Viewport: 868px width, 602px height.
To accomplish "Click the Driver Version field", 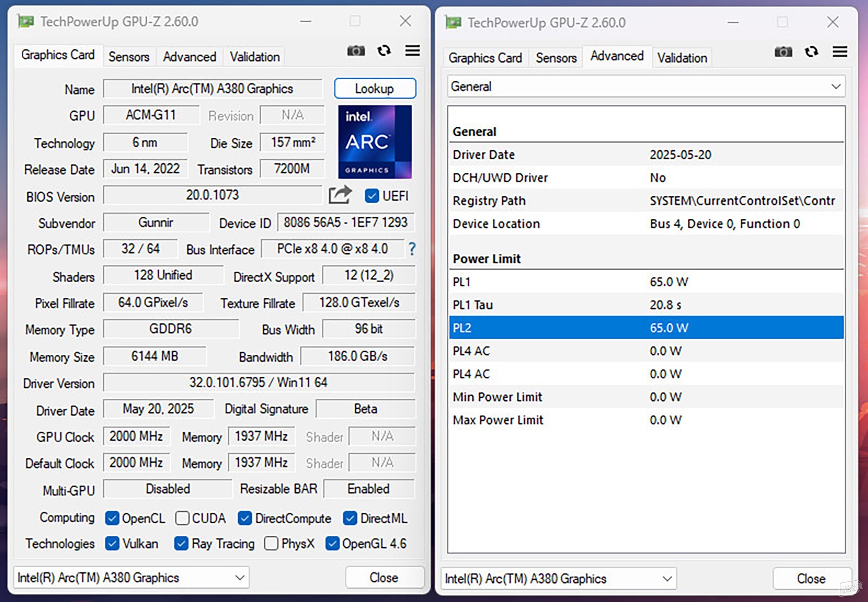I will pyautogui.click(x=259, y=383).
